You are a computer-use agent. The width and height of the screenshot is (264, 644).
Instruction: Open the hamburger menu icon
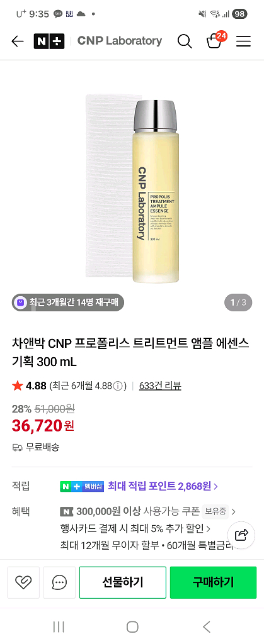click(x=243, y=41)
